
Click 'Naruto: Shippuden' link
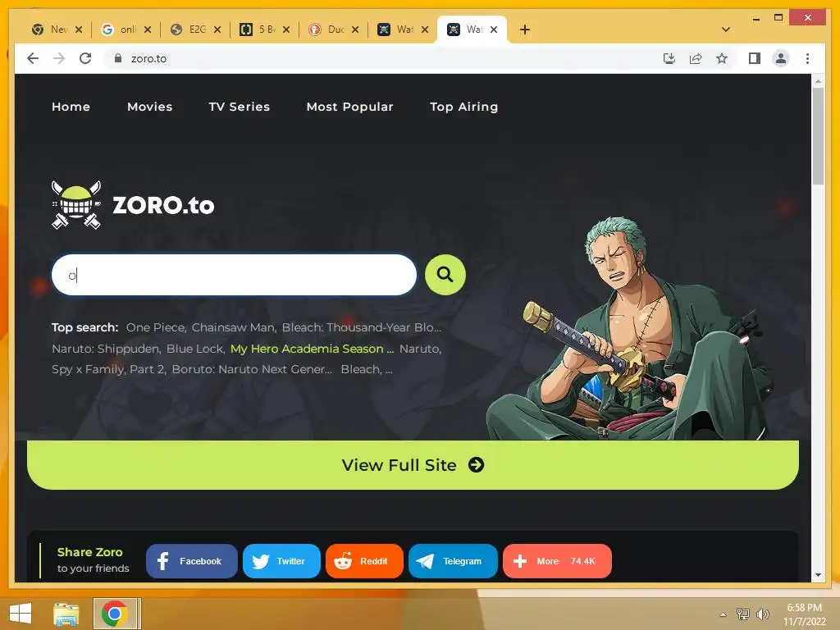point(106,349)
